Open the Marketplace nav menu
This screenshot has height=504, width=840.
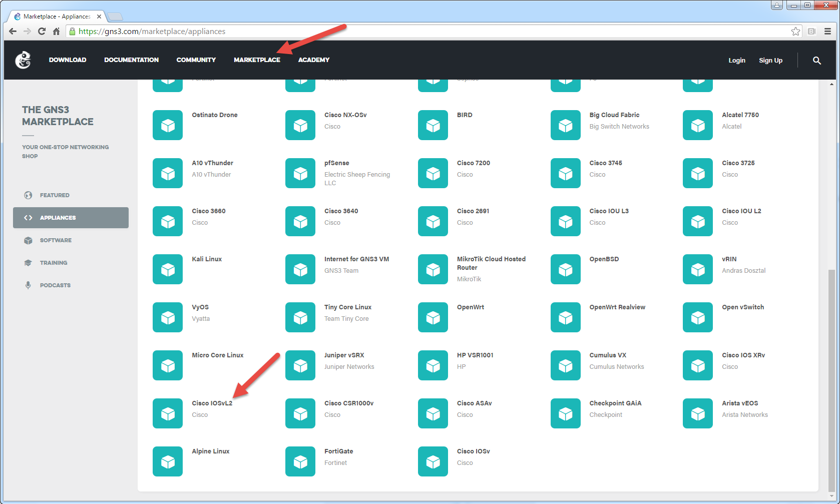click(257, 60)
